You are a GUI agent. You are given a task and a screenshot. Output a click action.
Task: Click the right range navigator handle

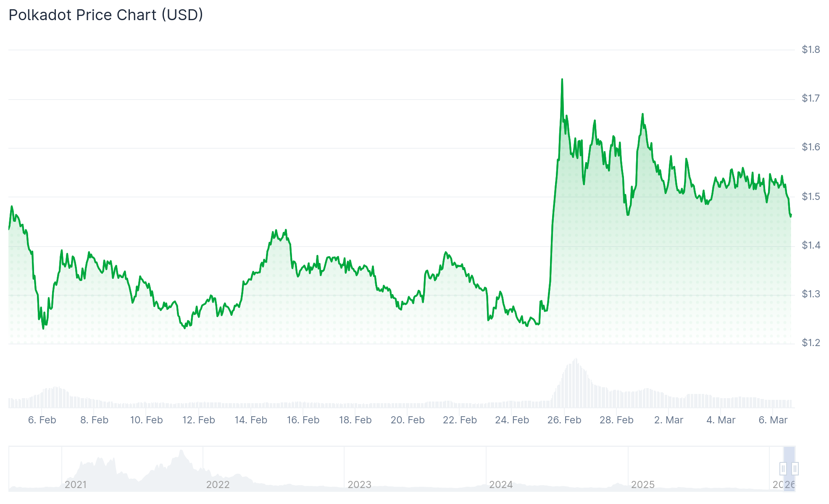tap(795, 468)
